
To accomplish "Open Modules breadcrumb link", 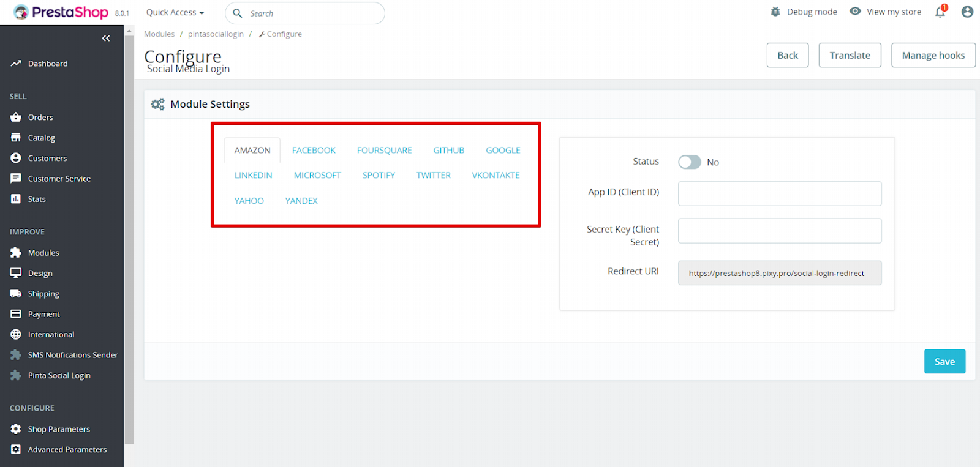I will [159, 34].
